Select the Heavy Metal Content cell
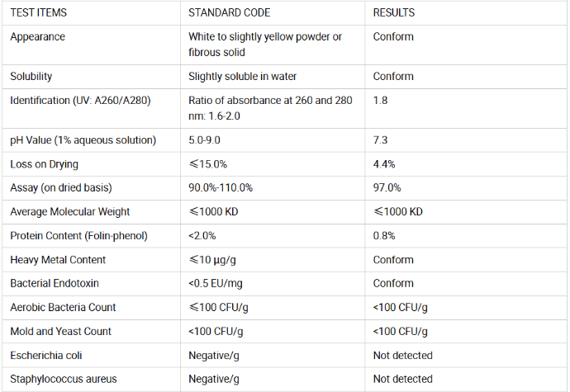The width and height of the screenshot is (570, 392). tap(58, 260)
